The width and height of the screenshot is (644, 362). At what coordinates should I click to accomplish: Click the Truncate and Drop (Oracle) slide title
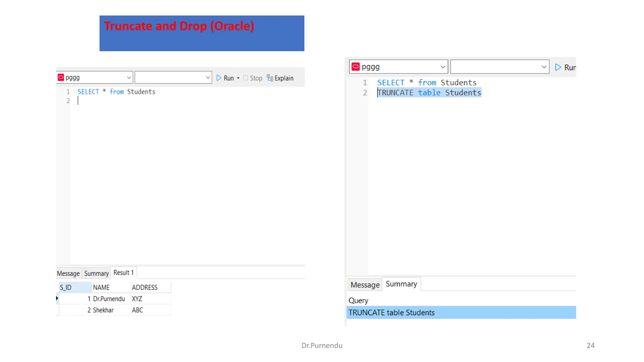tap(179, 26)
